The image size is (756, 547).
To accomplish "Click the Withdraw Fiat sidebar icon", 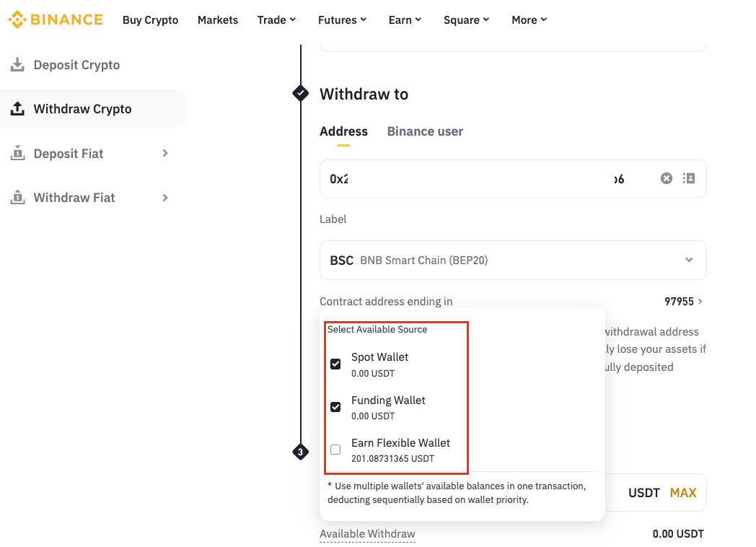I will pyautogui.click(x=17, y=197).
